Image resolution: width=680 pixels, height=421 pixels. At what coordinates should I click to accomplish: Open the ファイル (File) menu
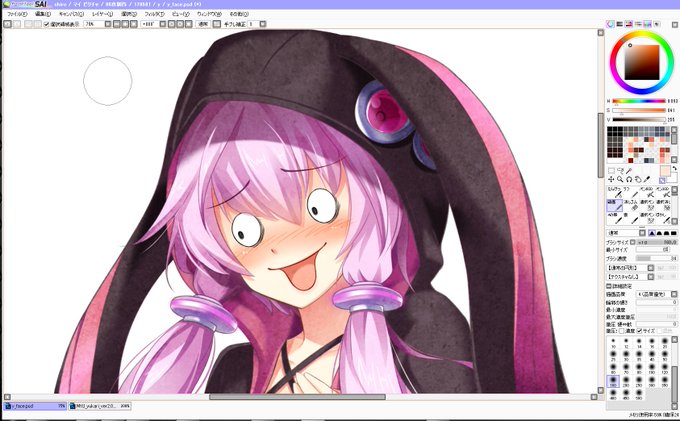17,14
